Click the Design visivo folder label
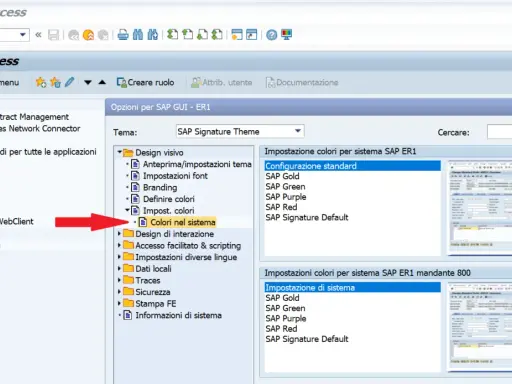This screenshot has height=384, width=512. pos(159,153)
